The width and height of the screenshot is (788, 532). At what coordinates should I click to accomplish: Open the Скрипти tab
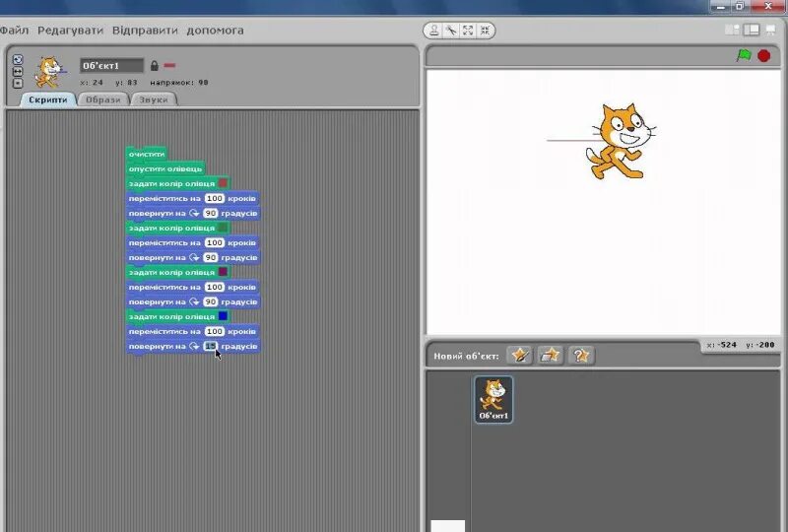point(47,100)
